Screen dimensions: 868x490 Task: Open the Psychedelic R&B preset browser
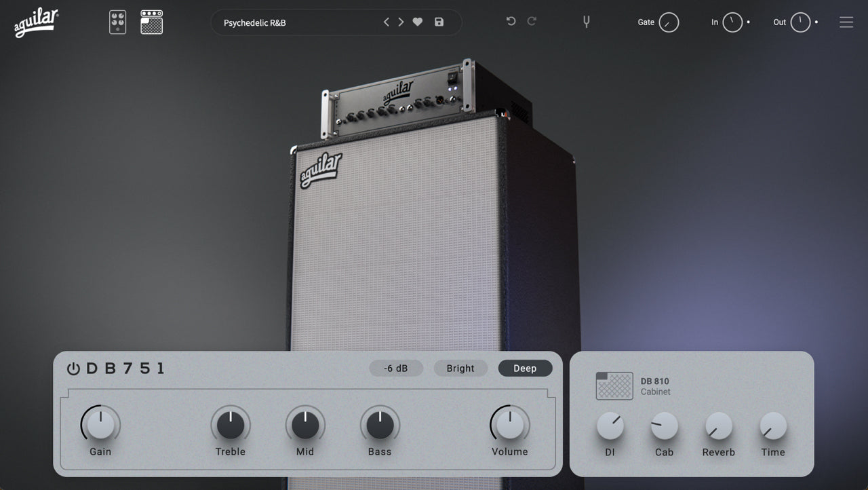292,22
